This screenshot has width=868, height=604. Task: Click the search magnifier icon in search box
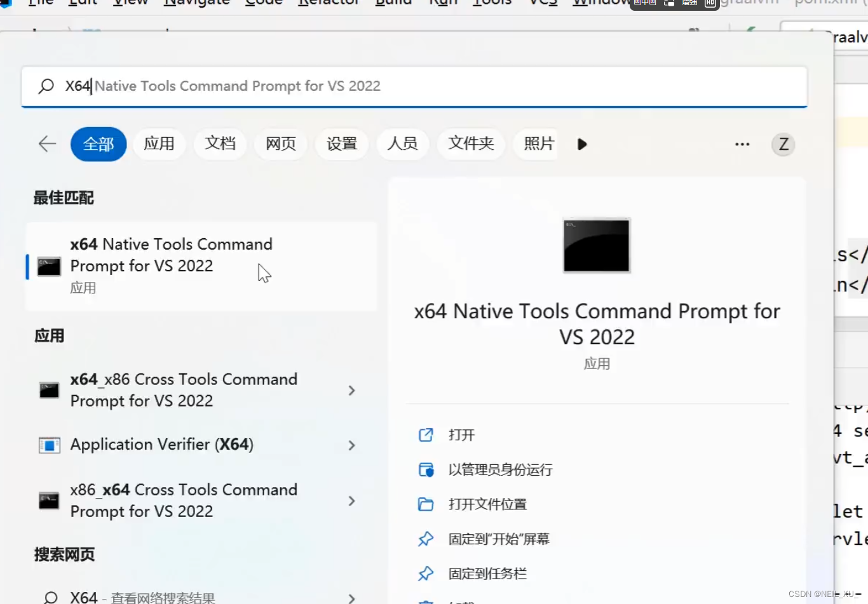point(46,86)
